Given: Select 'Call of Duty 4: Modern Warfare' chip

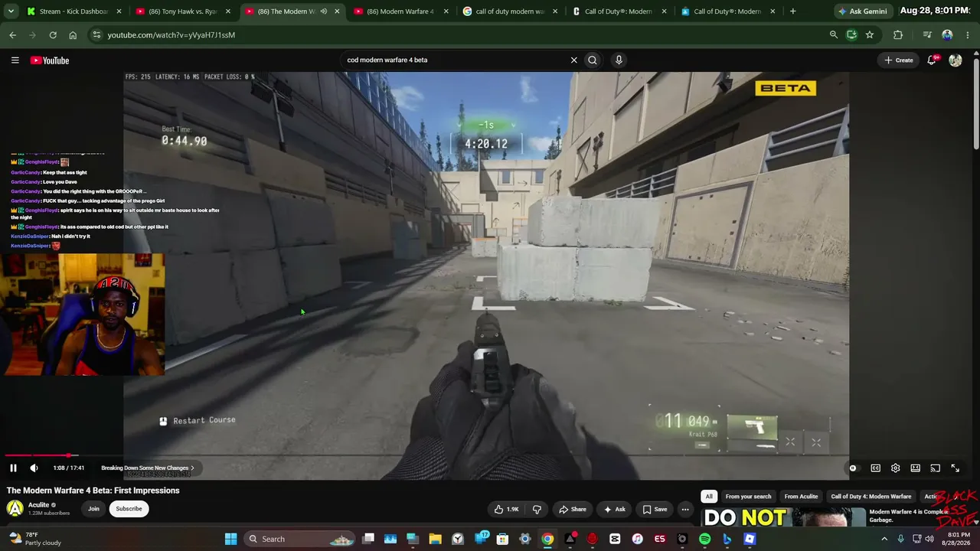Looking at the screenshot, I should tap(871, 497).
